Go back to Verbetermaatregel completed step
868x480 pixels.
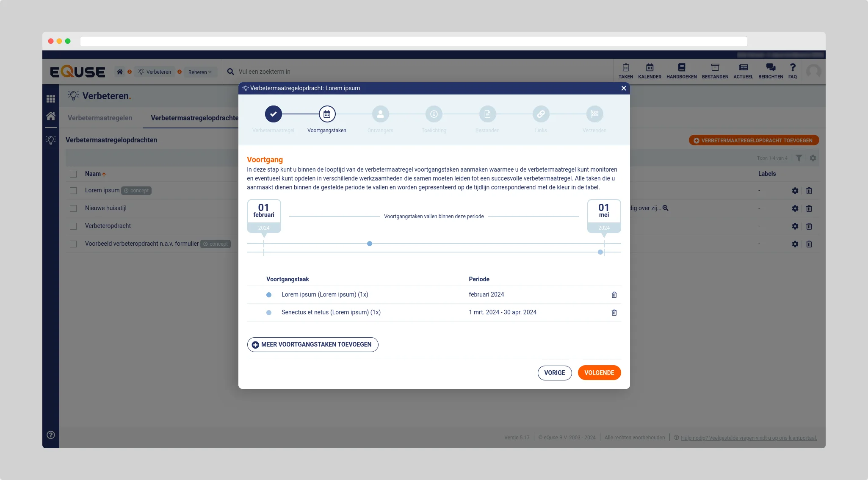[273, 114]
